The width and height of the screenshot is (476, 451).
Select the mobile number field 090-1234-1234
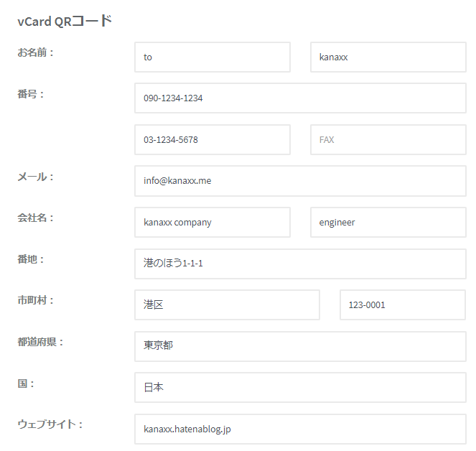point(301,98)
